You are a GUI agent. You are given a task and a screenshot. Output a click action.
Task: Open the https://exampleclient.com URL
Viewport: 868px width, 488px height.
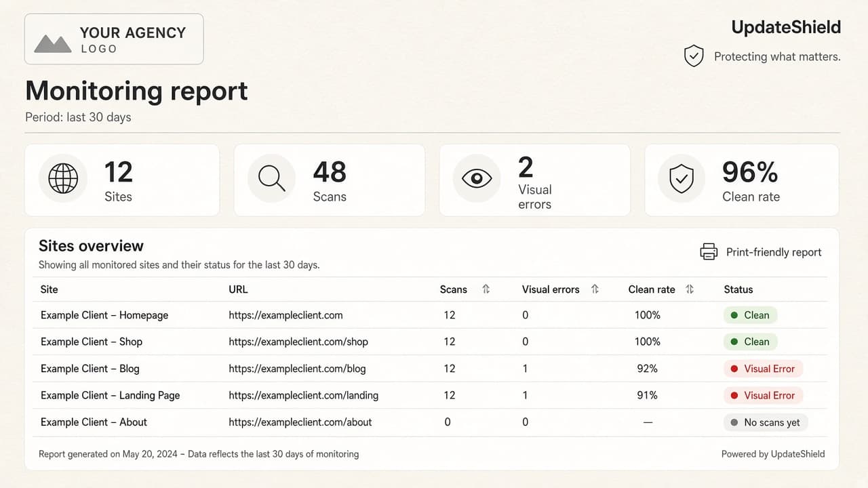(285, 315)
